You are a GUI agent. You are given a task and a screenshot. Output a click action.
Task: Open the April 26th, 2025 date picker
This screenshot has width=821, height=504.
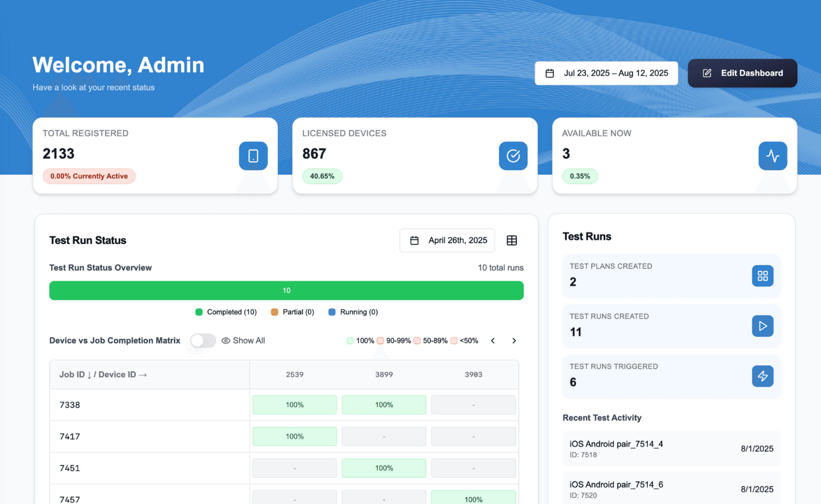tap(447, 240)
